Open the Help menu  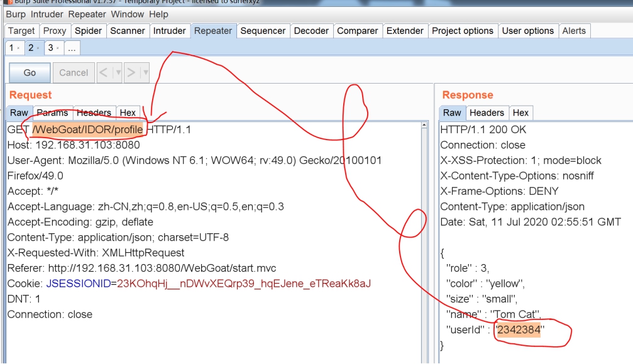[158, 14]
